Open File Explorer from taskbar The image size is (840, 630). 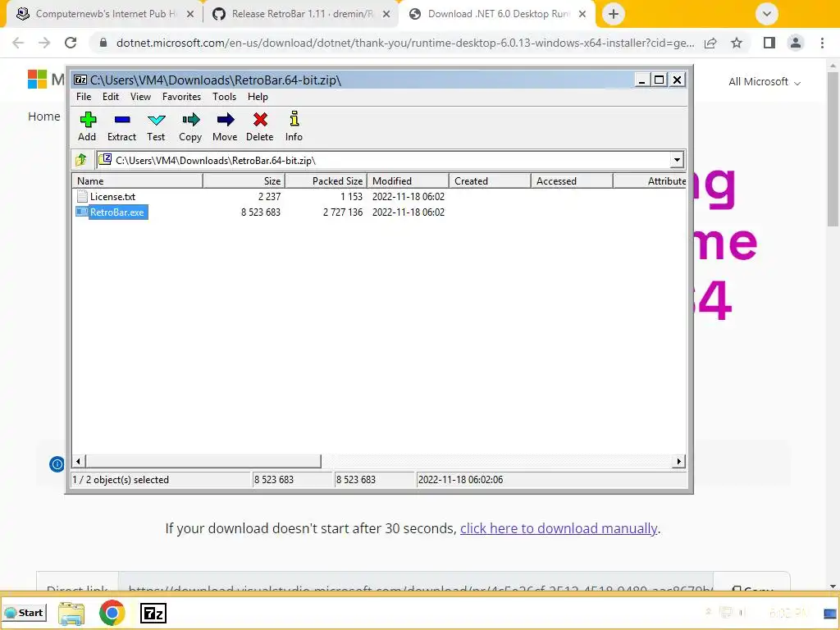71,614
